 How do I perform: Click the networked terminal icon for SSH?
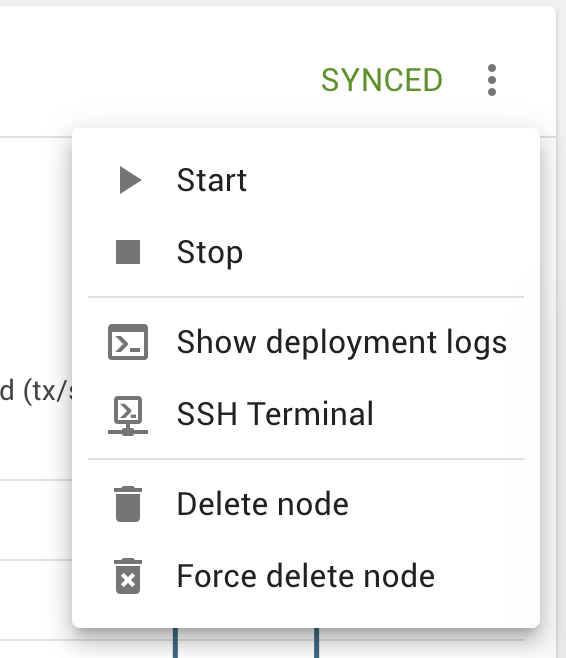coord(128,415)
